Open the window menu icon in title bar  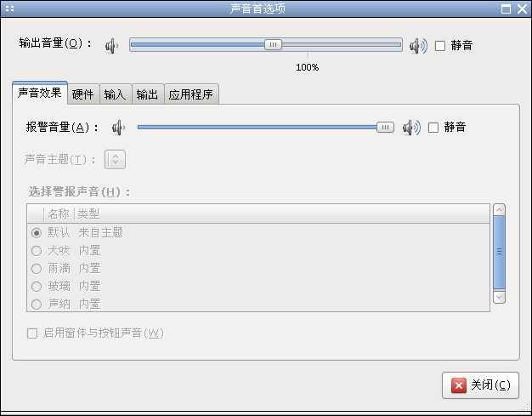(x=10, y=9)
